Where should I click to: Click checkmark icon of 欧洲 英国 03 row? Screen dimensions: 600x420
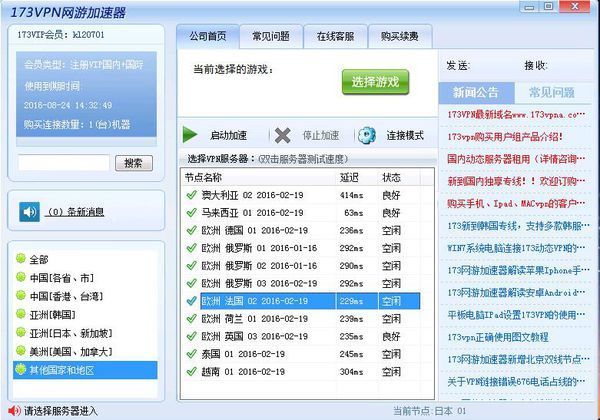point(191,336)
